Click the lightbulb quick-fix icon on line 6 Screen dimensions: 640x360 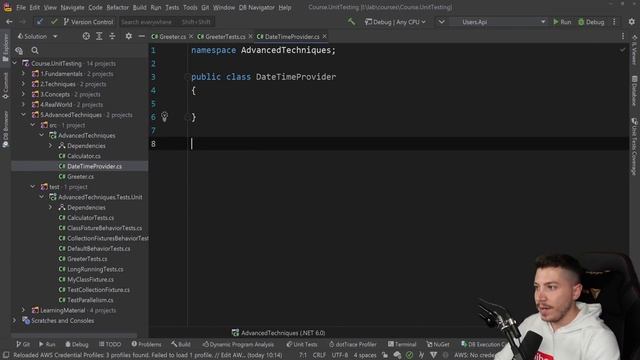click(x=164, y=117)
